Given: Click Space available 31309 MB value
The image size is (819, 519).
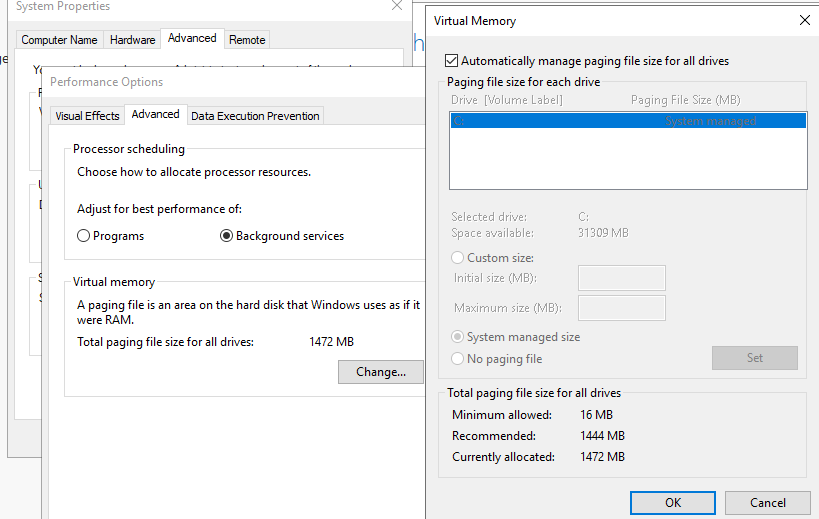Looking at the screenshot, I should (603, 233).
